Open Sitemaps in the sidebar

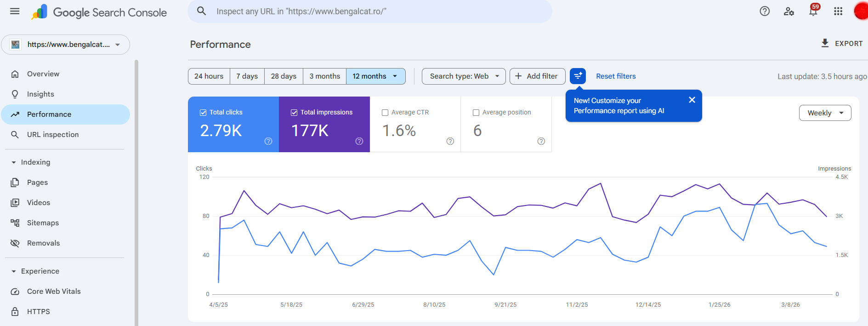tap(66, 223)
